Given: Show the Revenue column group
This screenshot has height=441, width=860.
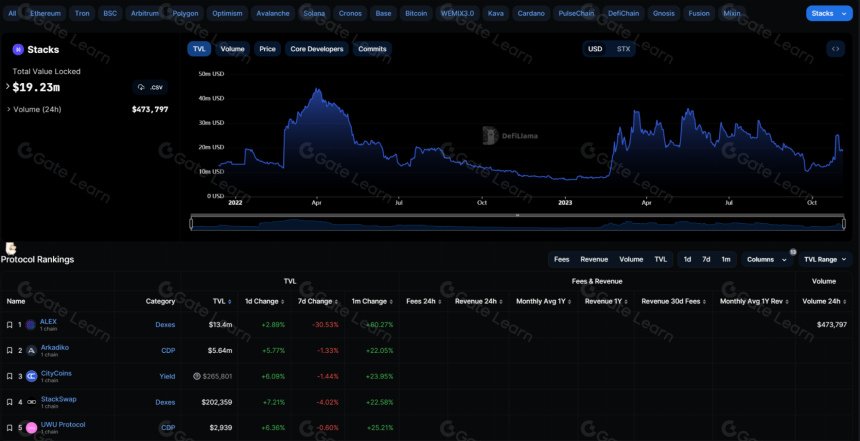Looking at the screenshot, I should (x=594, y=259).
